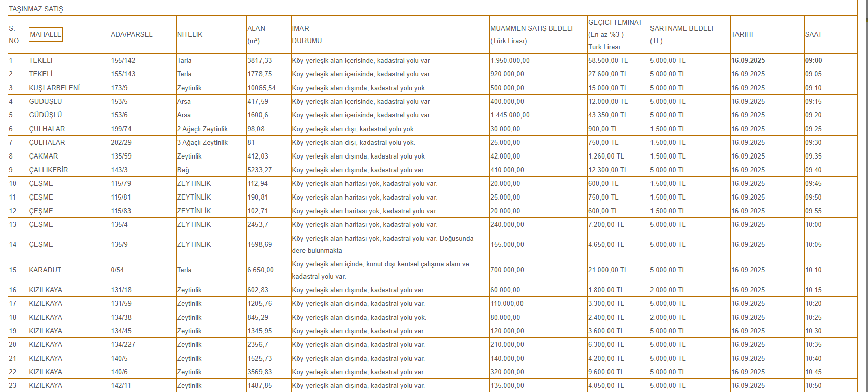Image resolution: width=868 pixels, height=392 pixels.
Task: Click time cell 10:10
Action: [x=814, y=270]
